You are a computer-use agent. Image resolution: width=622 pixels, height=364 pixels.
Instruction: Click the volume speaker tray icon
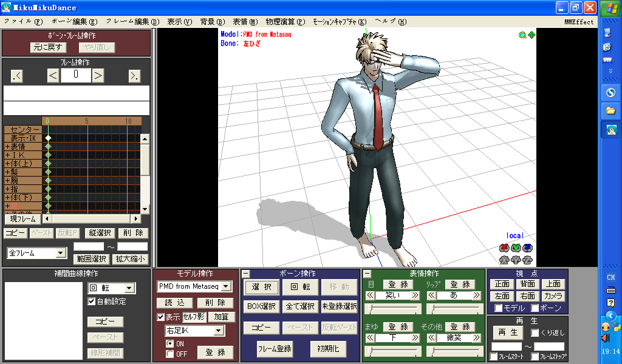click(x=606, y=338)
